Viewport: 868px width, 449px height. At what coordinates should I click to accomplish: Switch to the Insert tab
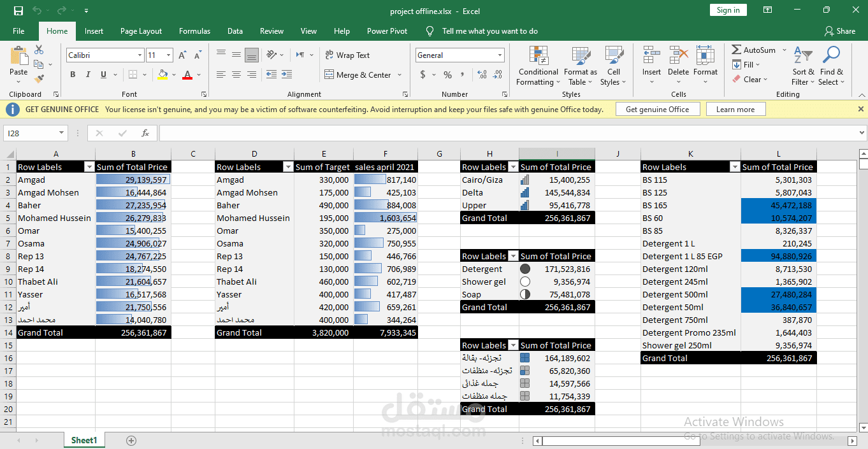point(94,31)
